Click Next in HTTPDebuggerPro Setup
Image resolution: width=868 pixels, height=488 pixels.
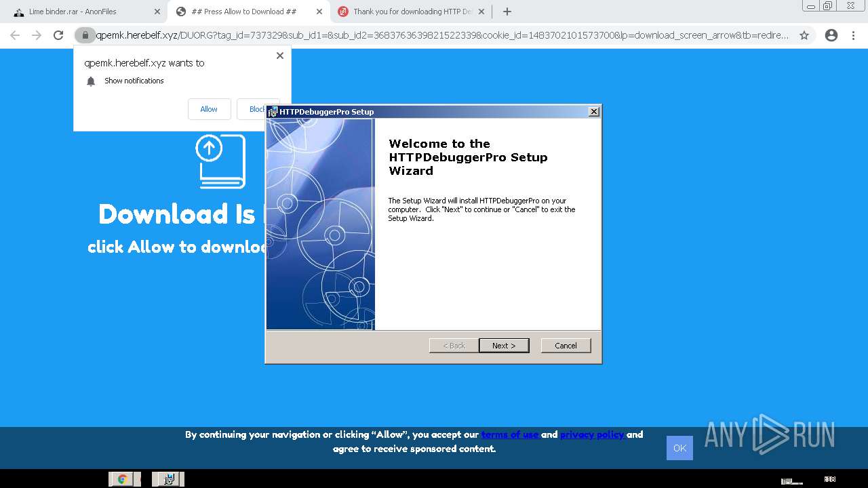pyautogui.click(x=504, y=346)
